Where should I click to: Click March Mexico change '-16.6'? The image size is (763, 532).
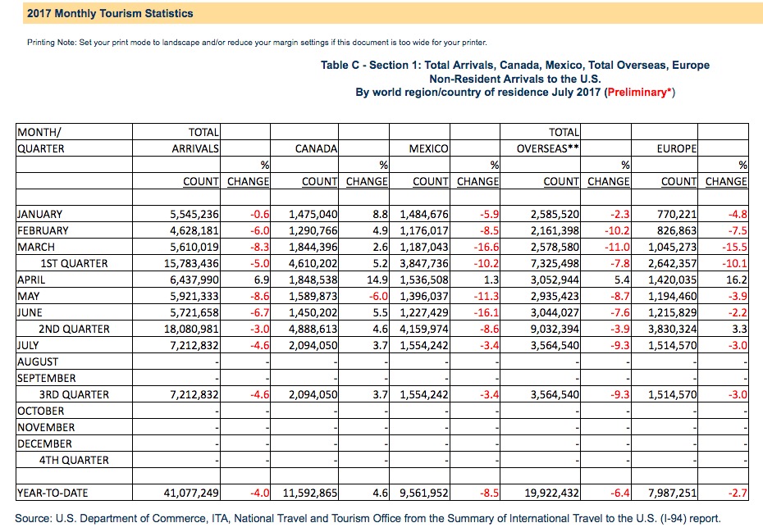tap(487, 247)
